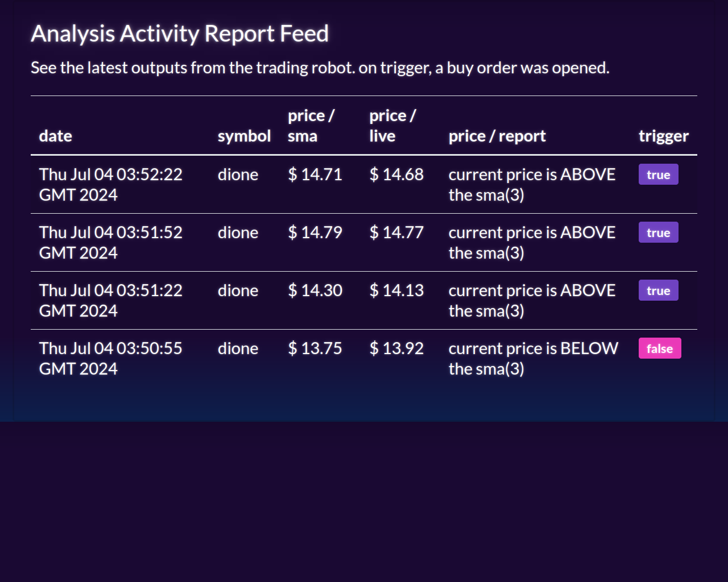Click the trigger column header
The width and height of the screenshot is (728, 582).
coord(663,136)
